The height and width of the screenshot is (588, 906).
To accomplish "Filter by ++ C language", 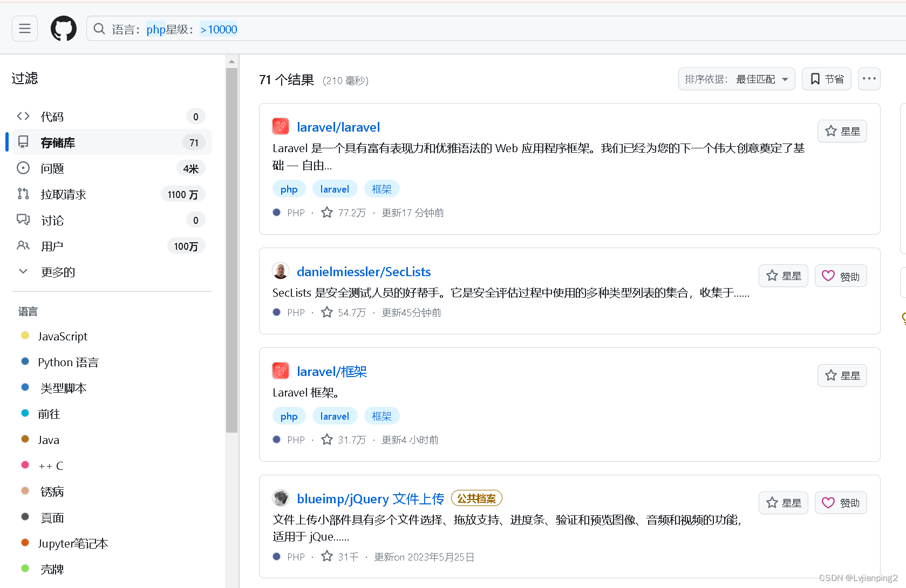I will point(51,466).
